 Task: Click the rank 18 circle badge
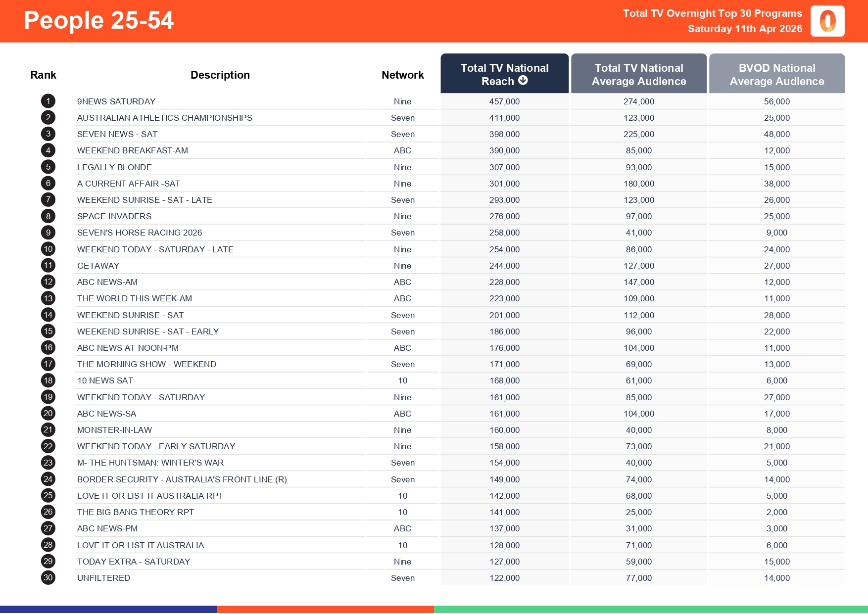coord(48,380)
